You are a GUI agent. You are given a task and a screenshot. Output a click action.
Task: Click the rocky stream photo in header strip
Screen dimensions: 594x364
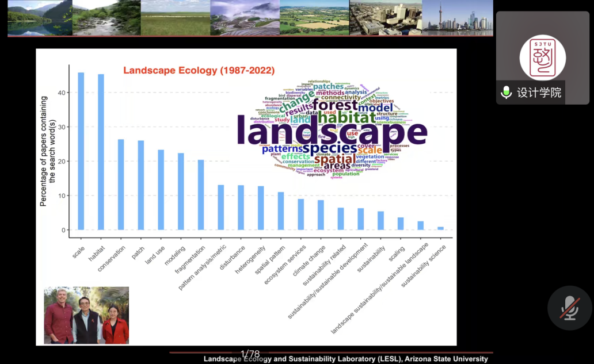pos(106,18)
